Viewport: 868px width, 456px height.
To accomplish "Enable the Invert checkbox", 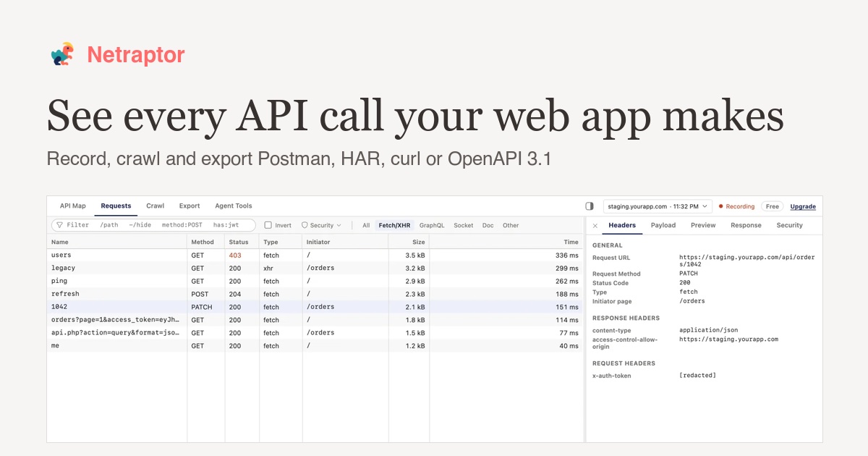I will tap(268, 225).
